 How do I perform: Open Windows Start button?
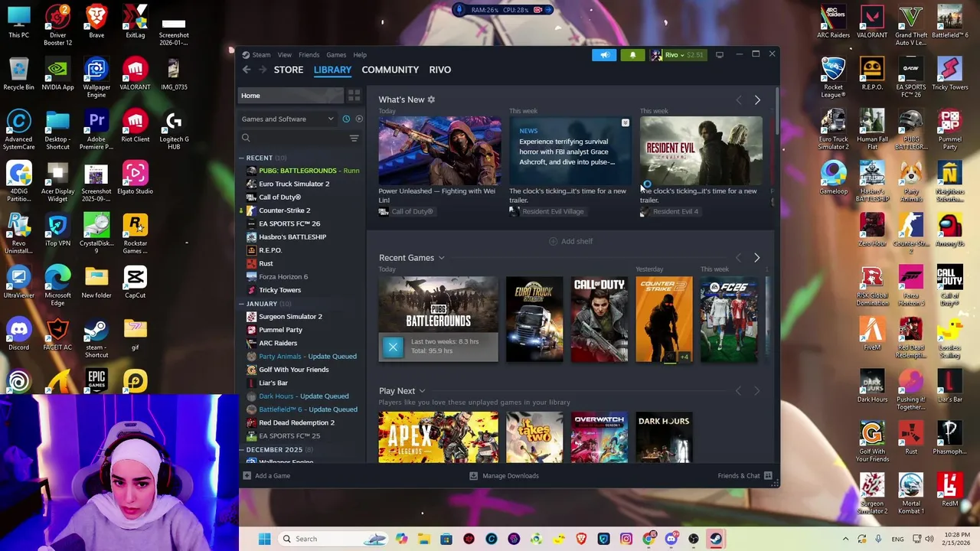[264, 539]
